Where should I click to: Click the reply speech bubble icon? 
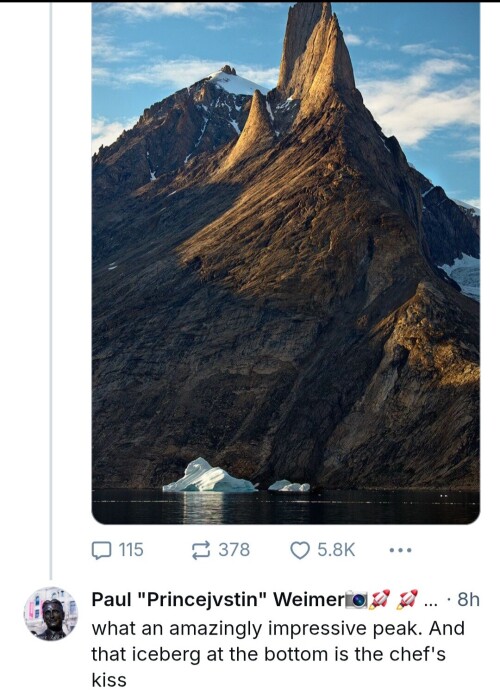point(101,550)
